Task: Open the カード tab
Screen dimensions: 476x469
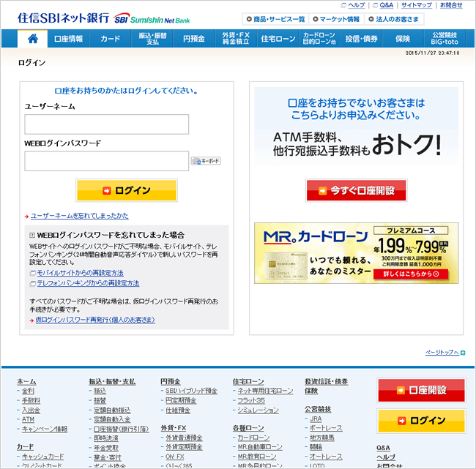Action: [x=110, y=39]
